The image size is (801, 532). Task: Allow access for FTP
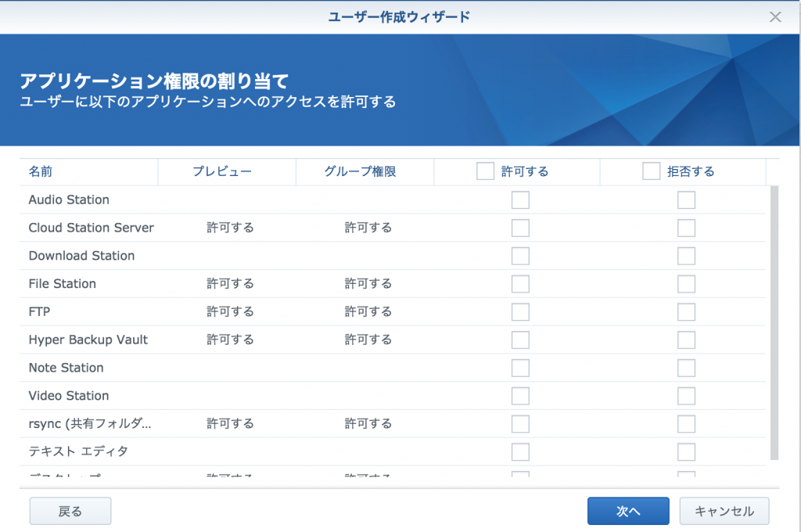point(520,311)
